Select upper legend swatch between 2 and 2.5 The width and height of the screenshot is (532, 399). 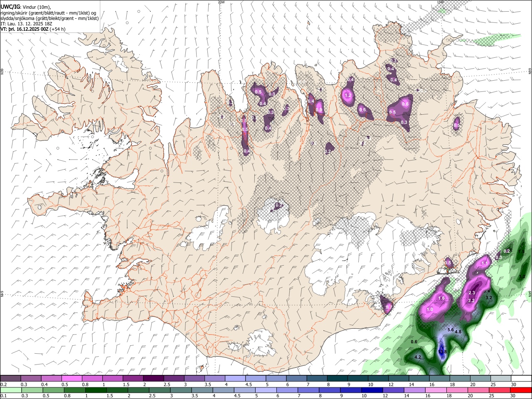point(153,378)
